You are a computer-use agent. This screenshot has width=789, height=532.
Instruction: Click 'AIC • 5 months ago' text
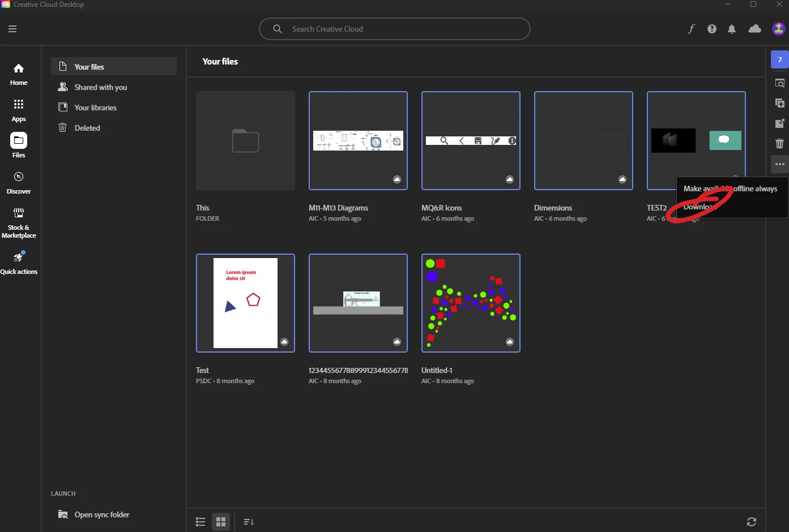coord(335,218)
